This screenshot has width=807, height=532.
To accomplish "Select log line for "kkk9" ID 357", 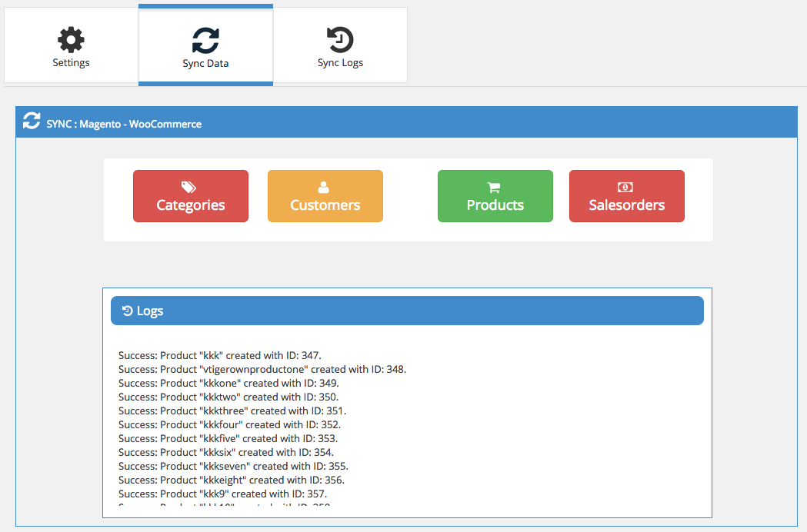I will (223, 494).
